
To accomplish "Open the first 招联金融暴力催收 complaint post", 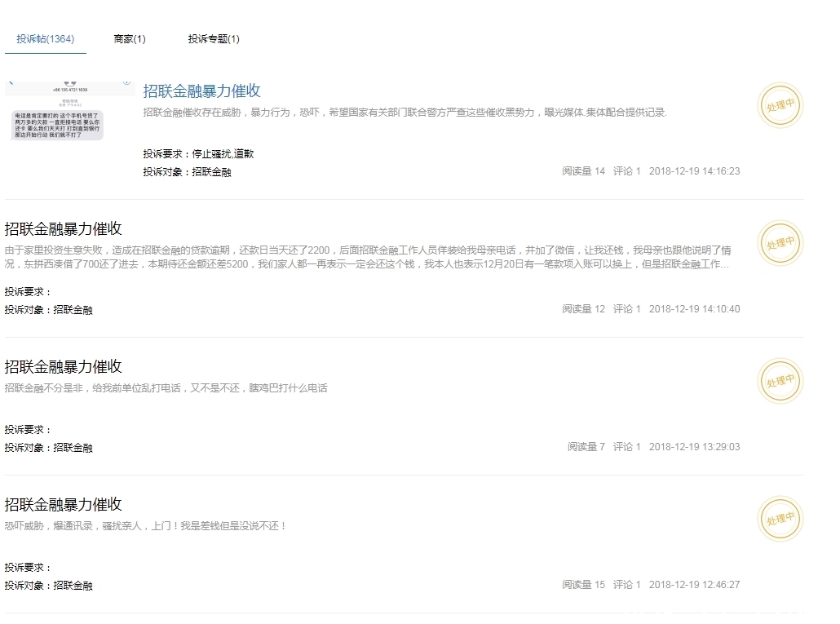I will (x=201, y=91).
